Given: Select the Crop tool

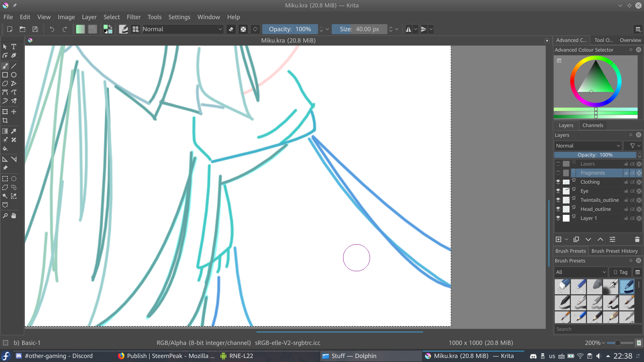Looking at the screenshot, I should 5,120.
